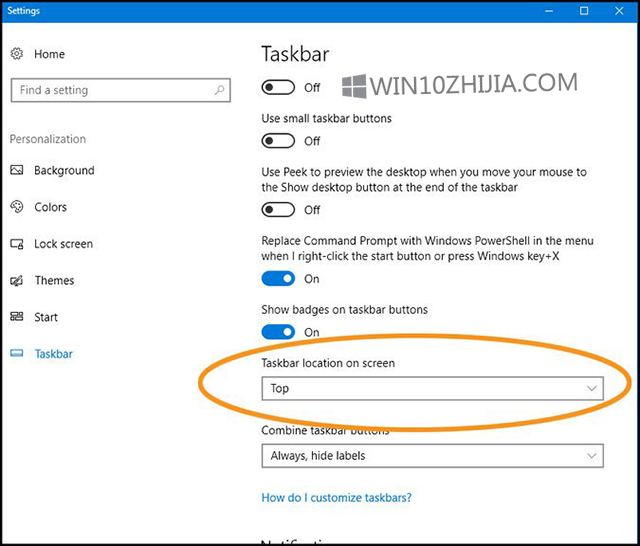
Task: Open the Lock screen settings page
Action: click(63, 244)
